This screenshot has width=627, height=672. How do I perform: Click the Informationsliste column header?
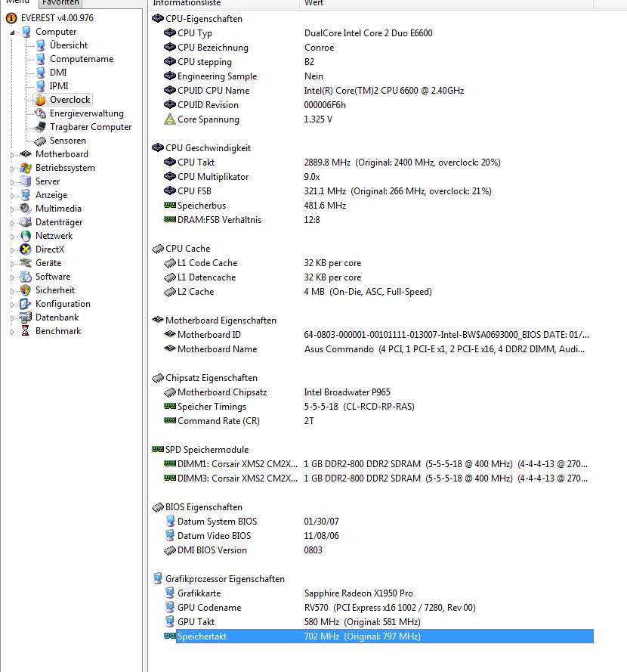(x=224, y=4)
